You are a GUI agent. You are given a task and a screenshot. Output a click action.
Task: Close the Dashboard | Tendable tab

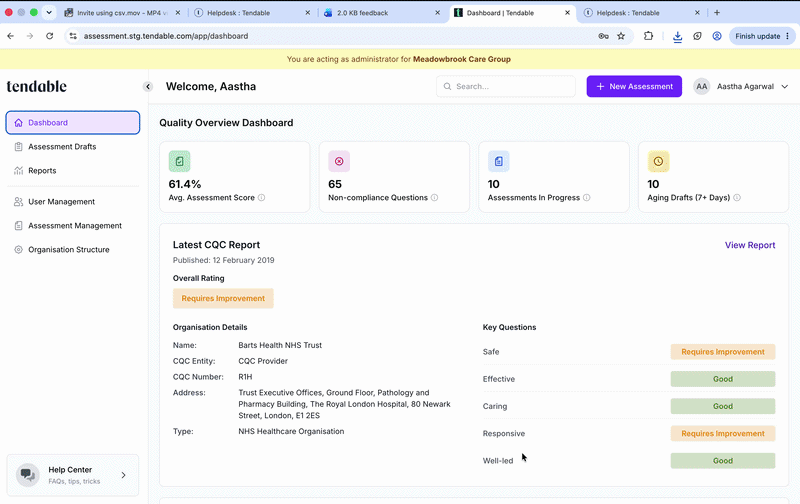567,13
